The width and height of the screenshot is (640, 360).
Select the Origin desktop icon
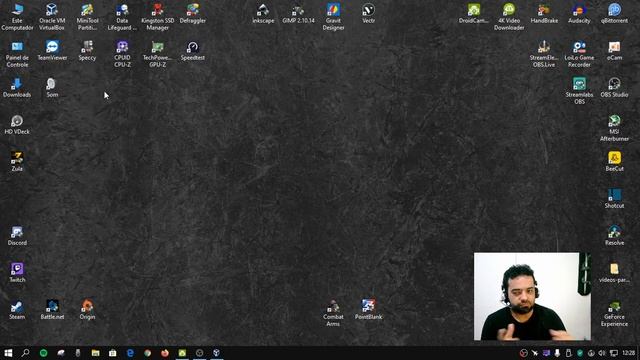tap(87, 310)
